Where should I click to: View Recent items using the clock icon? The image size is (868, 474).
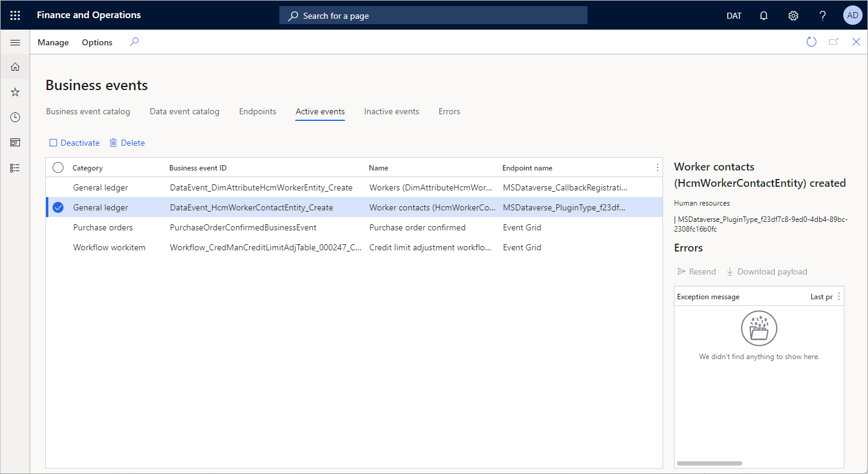click(15, 117)
